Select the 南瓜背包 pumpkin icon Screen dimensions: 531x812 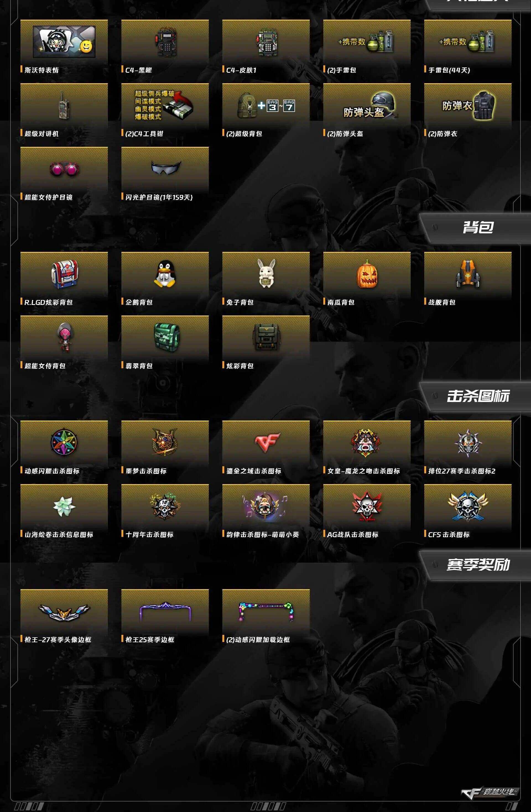pyautogui.click(x=367, y=274)
